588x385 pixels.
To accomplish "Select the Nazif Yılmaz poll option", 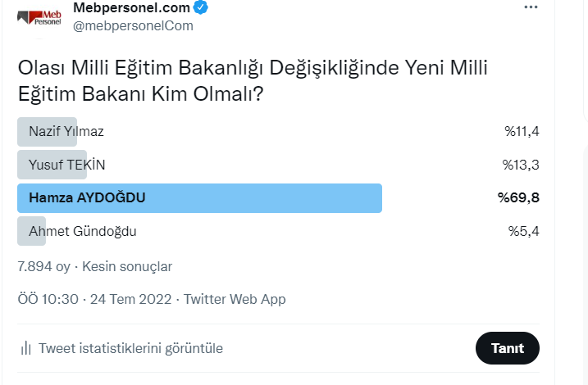I will click(x=66, y=131).
